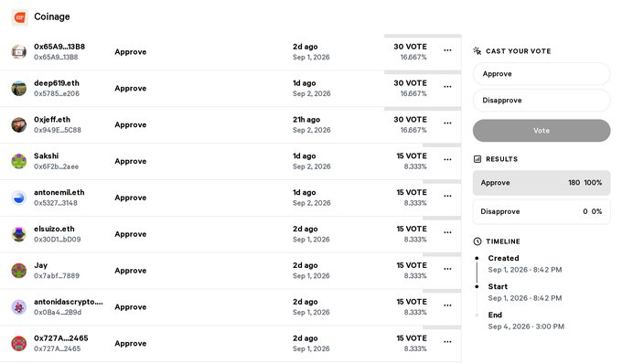This screenshot has width=622, height=364.
Task: Open antonidascrypto avatar image
Action: 18,307
